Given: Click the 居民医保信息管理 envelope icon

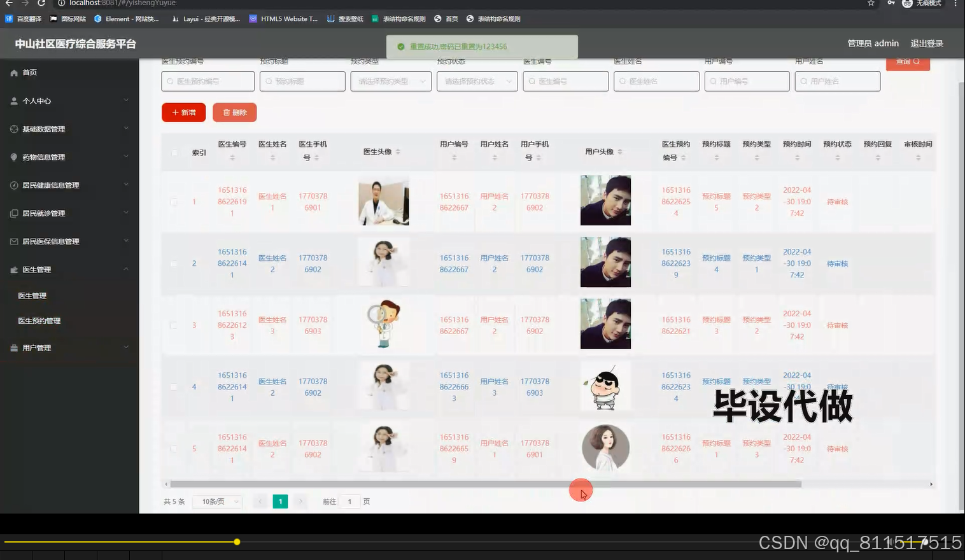Looking at the screenshot, I should pos(14,241).
